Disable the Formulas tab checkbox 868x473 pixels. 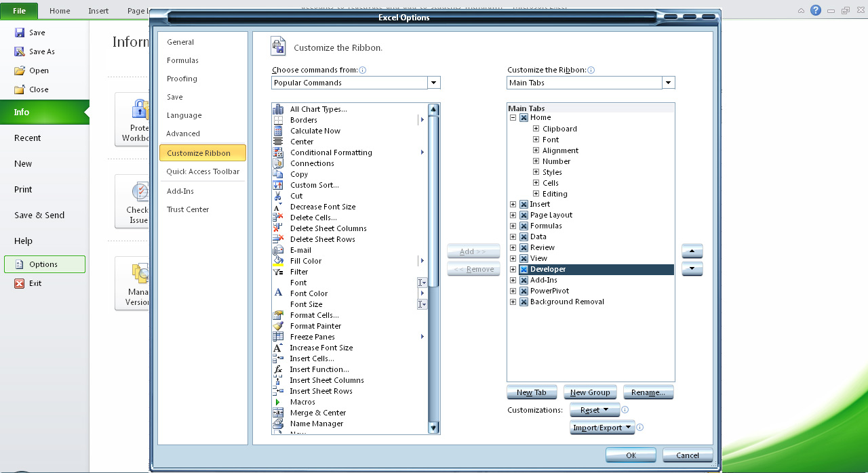pos(524,226)
